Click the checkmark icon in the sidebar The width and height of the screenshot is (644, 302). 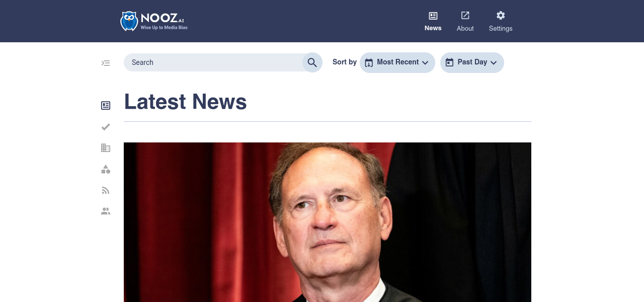(106, 127)
